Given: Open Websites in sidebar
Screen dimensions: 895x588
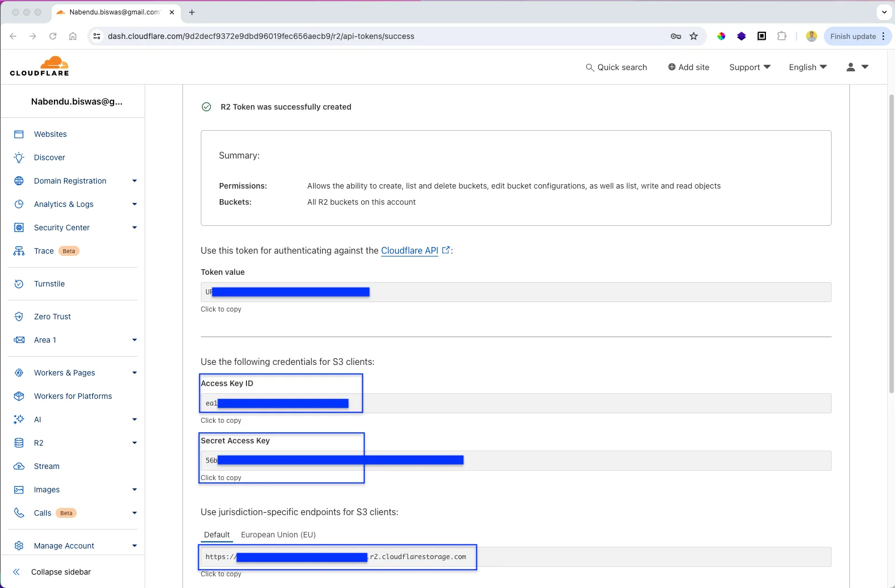Looking at the screenshot, I should 50,134.
